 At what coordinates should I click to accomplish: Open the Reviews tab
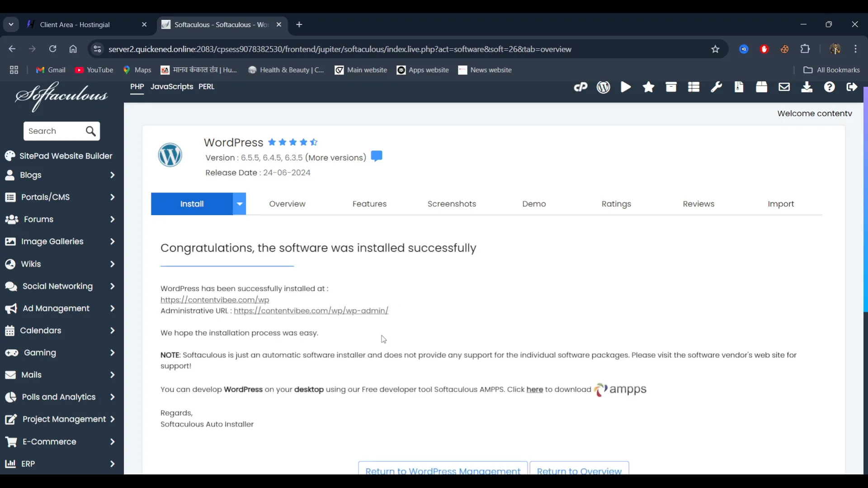pos(698,204)
